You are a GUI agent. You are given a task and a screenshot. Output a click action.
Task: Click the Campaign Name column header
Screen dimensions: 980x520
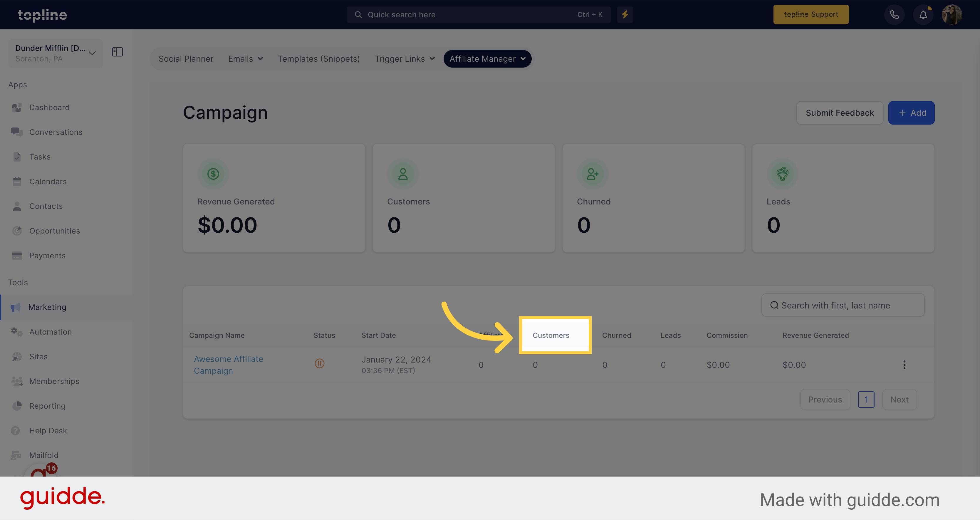(217, 336)
